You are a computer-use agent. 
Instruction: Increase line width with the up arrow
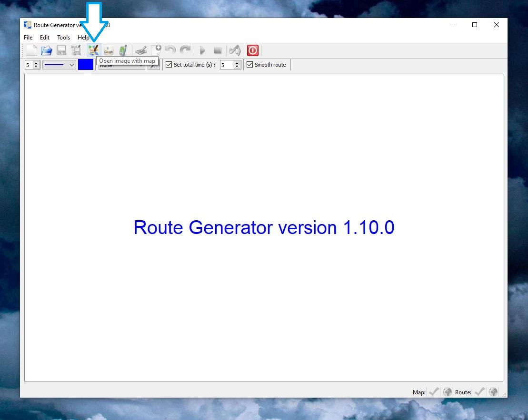pyautogui.click(x=36, y=63)
